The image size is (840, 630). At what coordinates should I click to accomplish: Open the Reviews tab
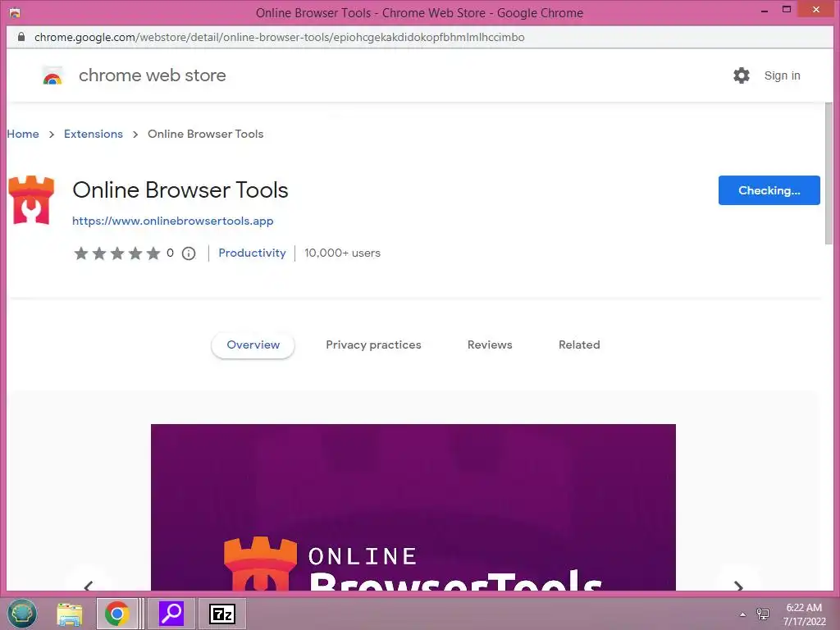(490, 345)
